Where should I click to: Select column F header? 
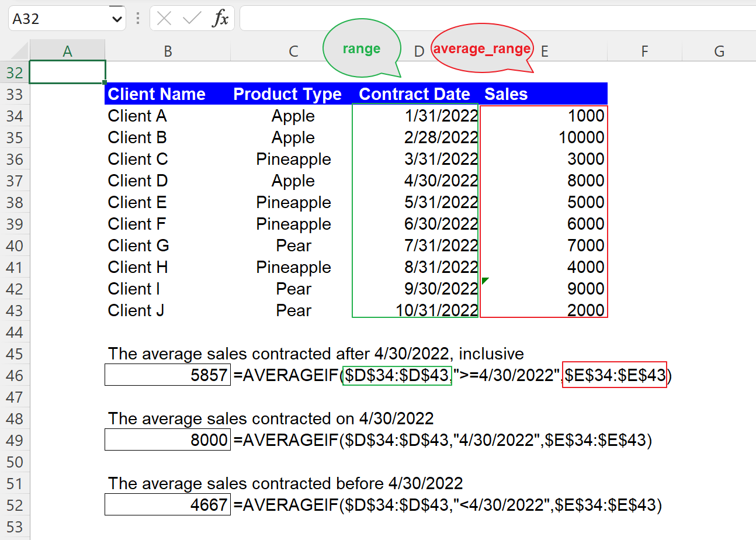pos(644,51)
